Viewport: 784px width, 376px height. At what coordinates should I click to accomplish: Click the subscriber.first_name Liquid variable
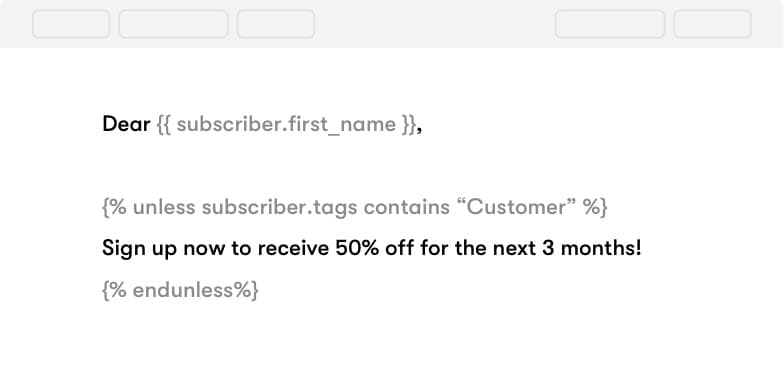pos(286,124)
